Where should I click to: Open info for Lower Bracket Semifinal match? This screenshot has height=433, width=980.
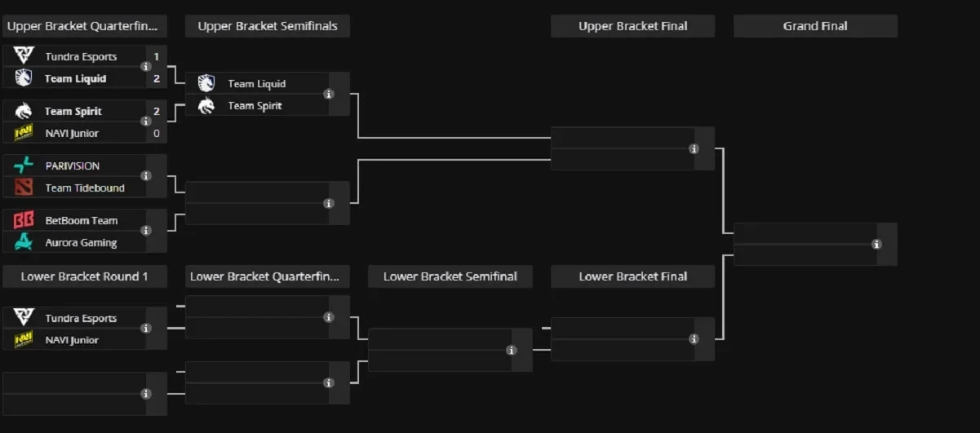point(511,350)
